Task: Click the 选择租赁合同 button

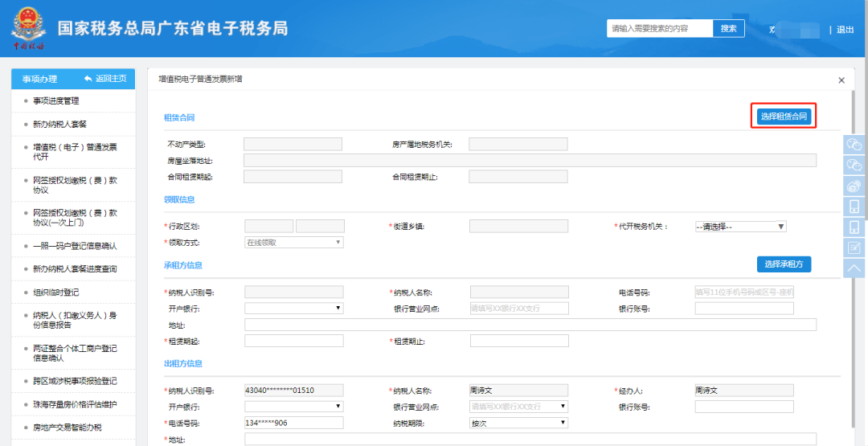Action: (784, 117)
